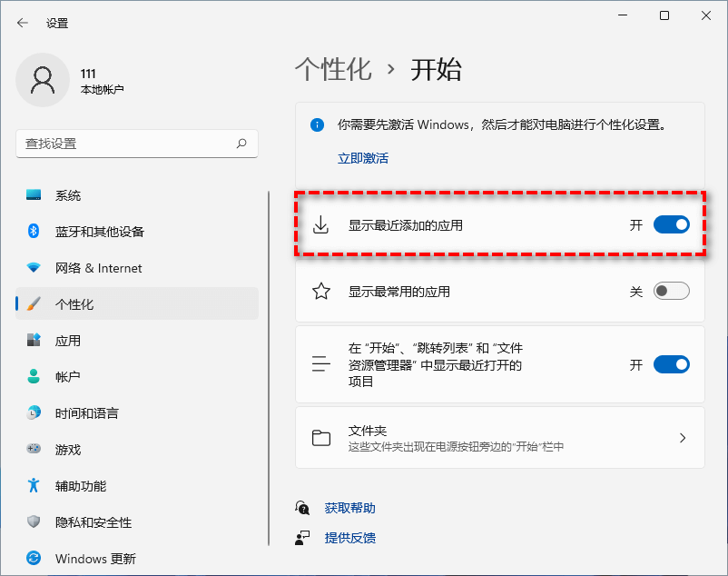This screenshot has width=728, height=576.
Task: Click the download icon for recently added apps
Action: point(320,224)
